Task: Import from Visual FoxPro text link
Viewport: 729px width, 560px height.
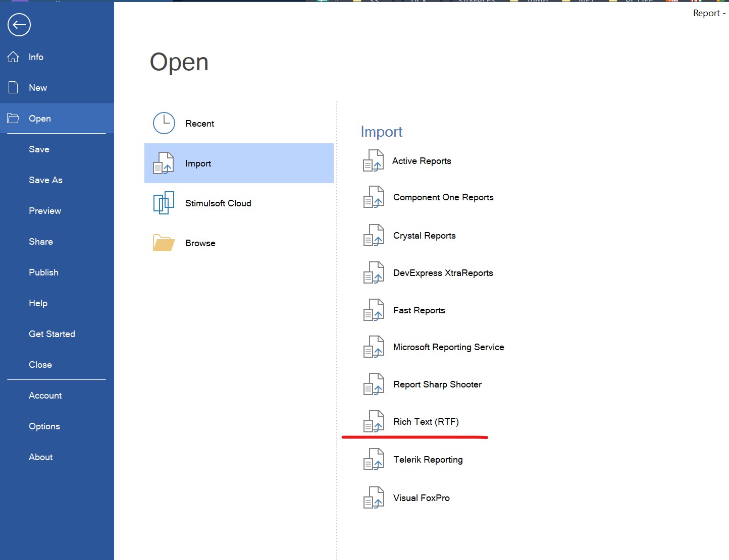Action: pos(422,498)
